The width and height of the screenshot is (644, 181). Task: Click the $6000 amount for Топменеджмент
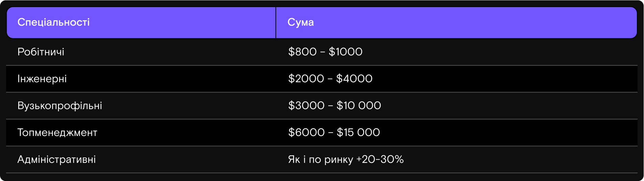click(306, 133)
